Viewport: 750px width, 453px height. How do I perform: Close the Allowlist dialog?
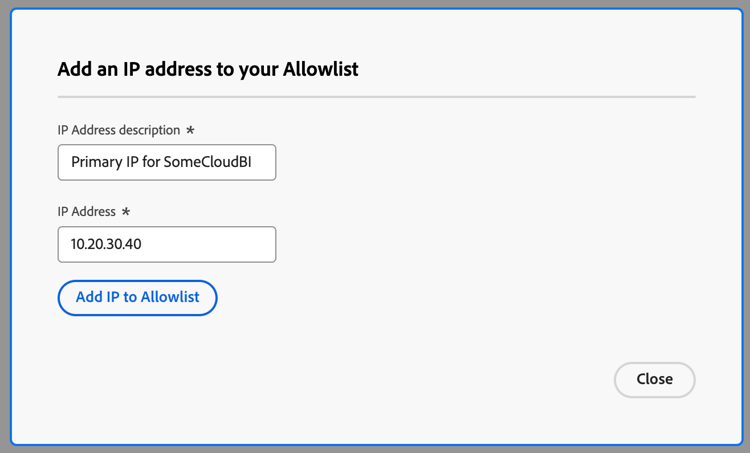pos(654,379)
